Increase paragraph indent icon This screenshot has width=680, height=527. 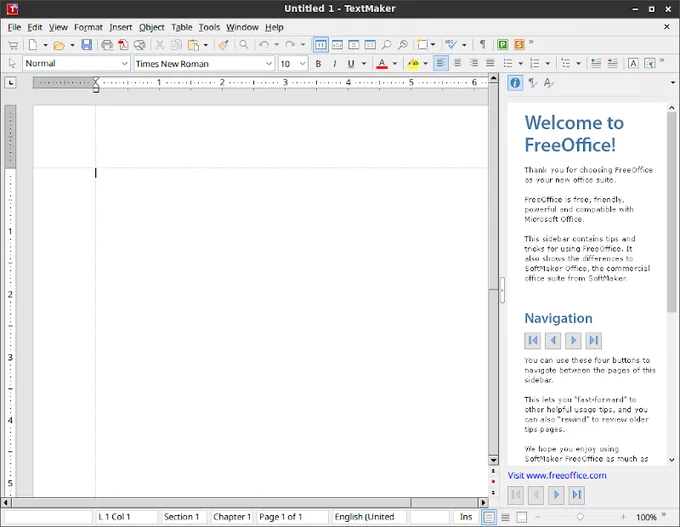pyautogui.click(x=613, y=63)
